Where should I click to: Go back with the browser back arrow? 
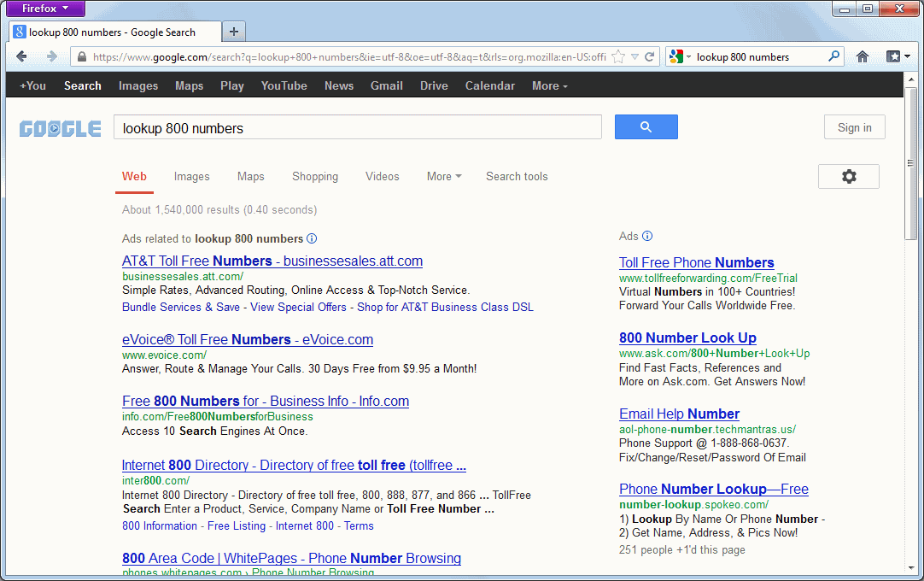pos(22,56)
